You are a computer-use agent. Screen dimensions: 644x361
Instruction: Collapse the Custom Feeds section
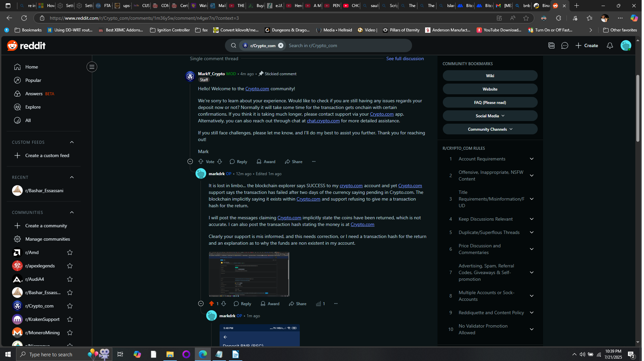(x=72, y=143)
